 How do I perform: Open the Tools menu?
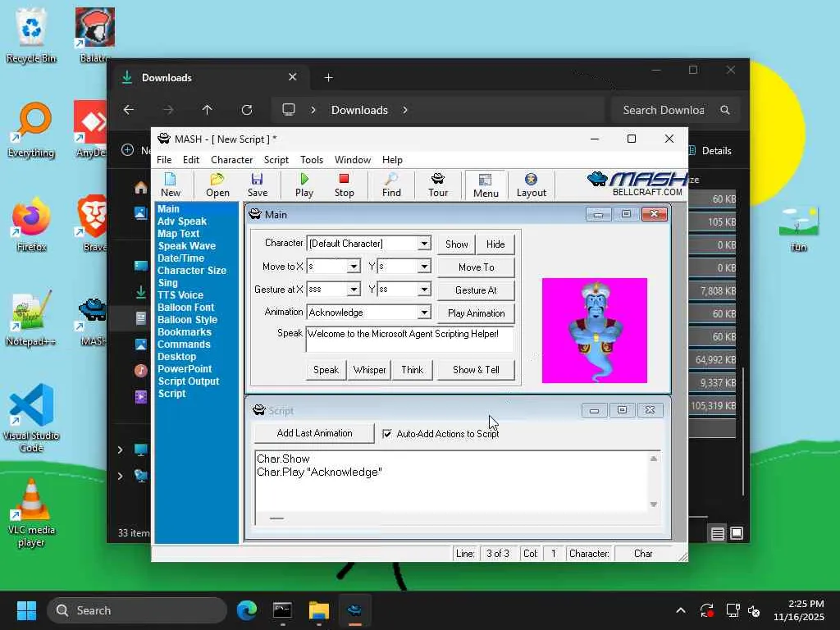(x=311, y=160)
